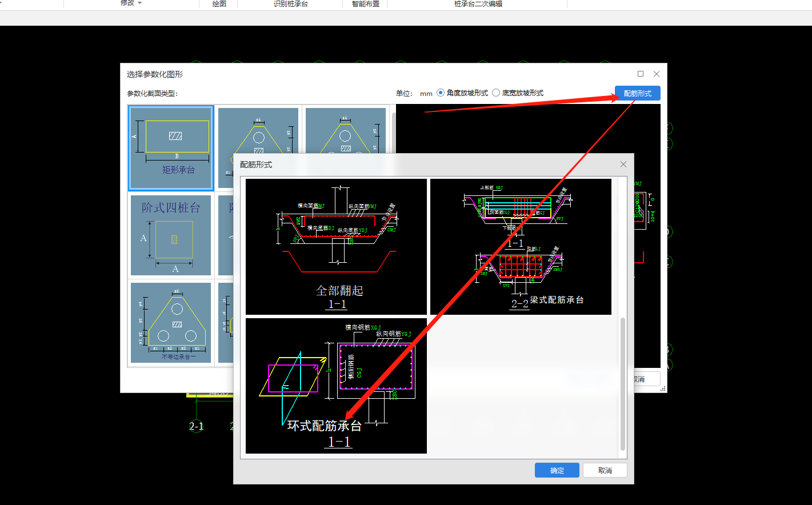Click the 配筋形式 dialog vertical scrollbar
The height and width of the screenshot is (505, 812).
pyautogui.click(x=622, y=383)
